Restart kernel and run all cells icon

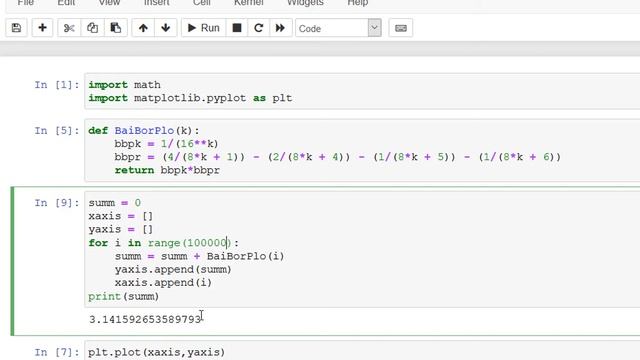click(280, 28)
